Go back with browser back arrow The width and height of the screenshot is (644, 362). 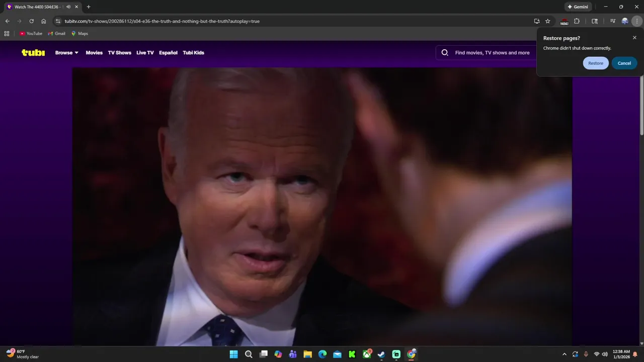pos(7,21)
